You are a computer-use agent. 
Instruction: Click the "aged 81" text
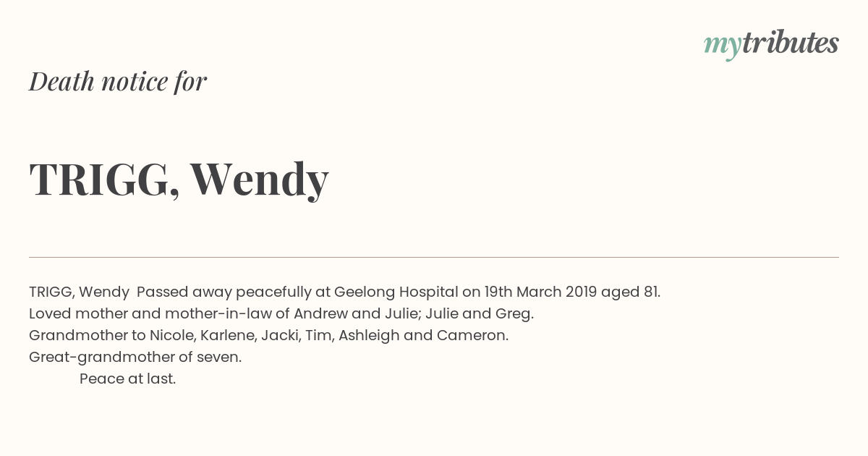pyautogui.click(x=629, y=293)
